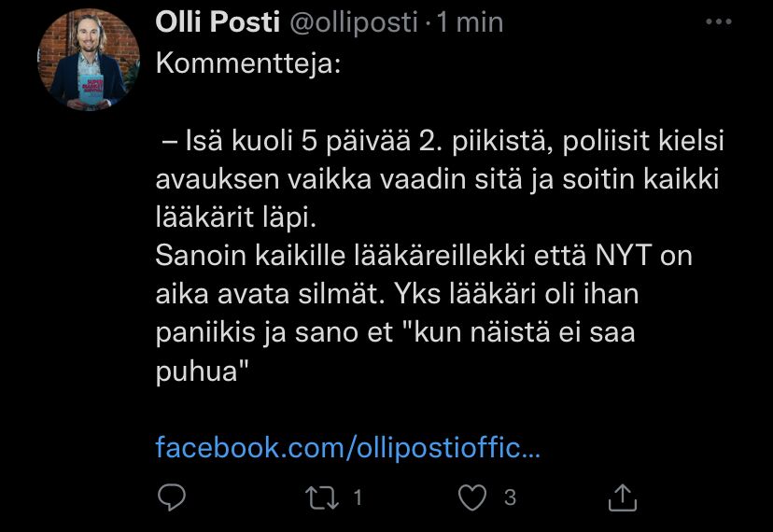Click the like count of 3

(510, 497)
